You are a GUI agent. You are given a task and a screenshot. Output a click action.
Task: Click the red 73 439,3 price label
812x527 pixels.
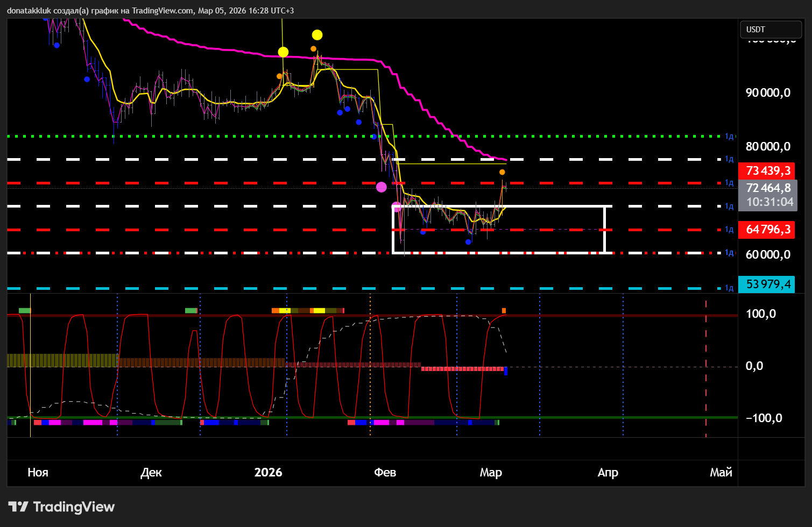click(768, 171)
